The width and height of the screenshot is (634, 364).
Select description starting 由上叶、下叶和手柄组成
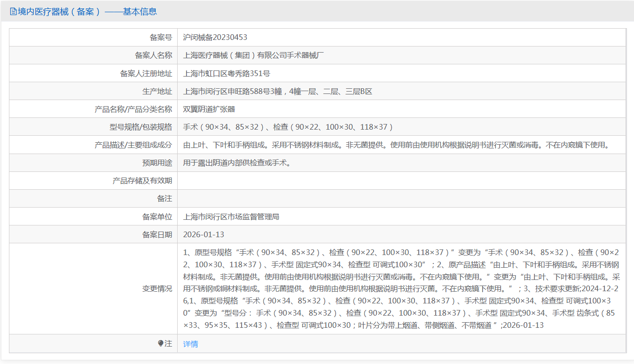coord(396,145)
